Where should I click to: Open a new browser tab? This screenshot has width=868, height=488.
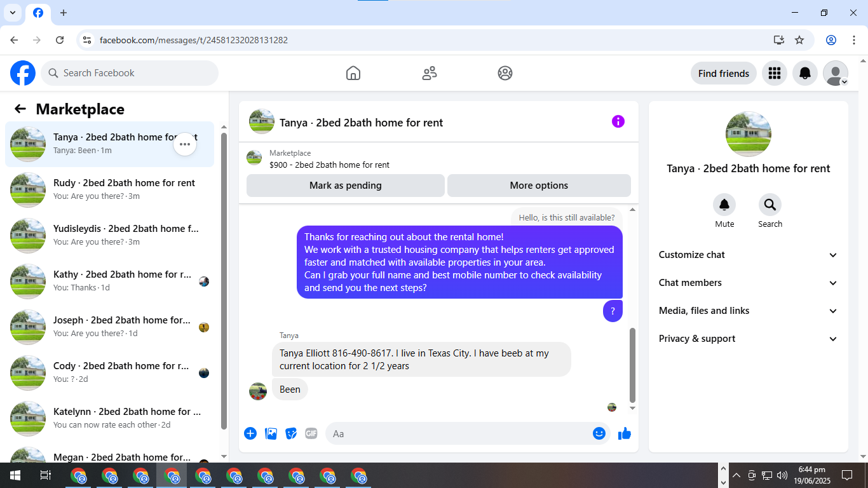pos(64,13)
